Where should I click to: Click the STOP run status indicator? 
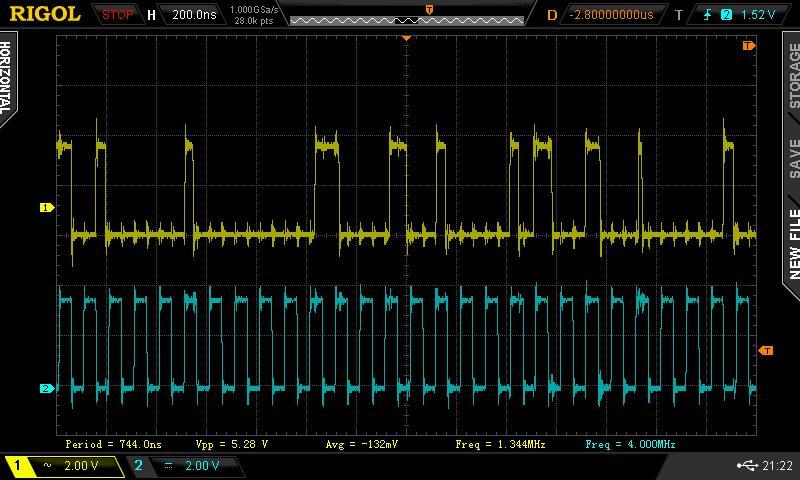pos(117,15)
